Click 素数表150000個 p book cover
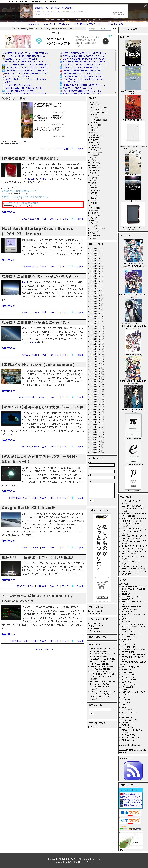This screenshot has width=148, height=868. [x=133, y=478]
